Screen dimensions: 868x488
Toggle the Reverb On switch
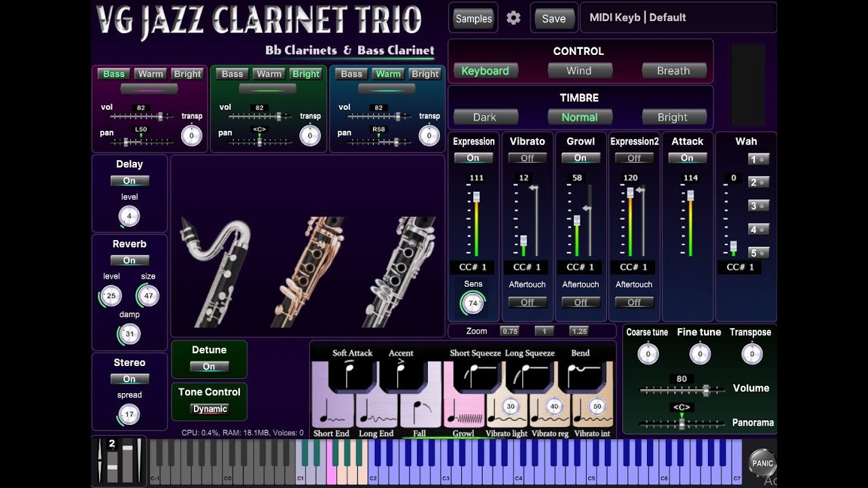130,260
